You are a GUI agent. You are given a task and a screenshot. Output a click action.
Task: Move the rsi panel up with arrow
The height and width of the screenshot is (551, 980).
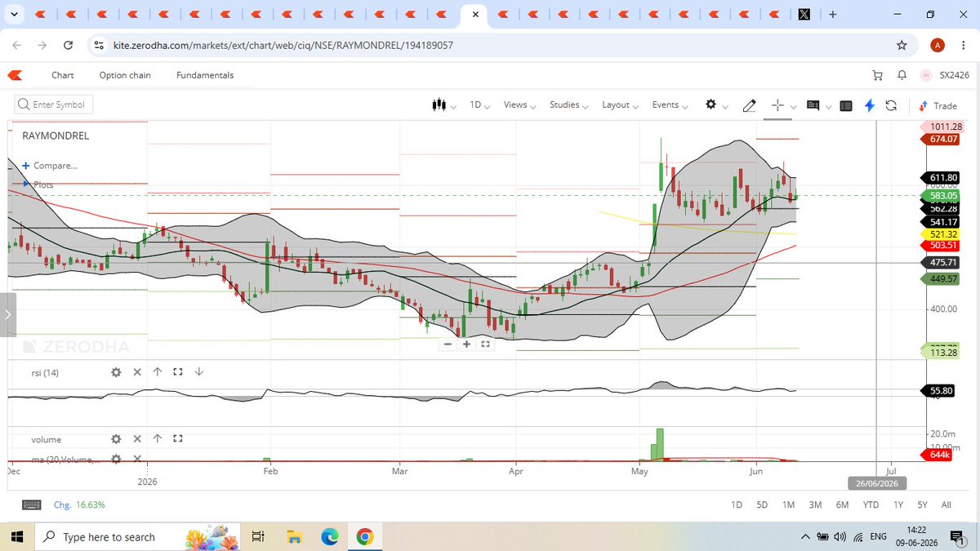157,372
